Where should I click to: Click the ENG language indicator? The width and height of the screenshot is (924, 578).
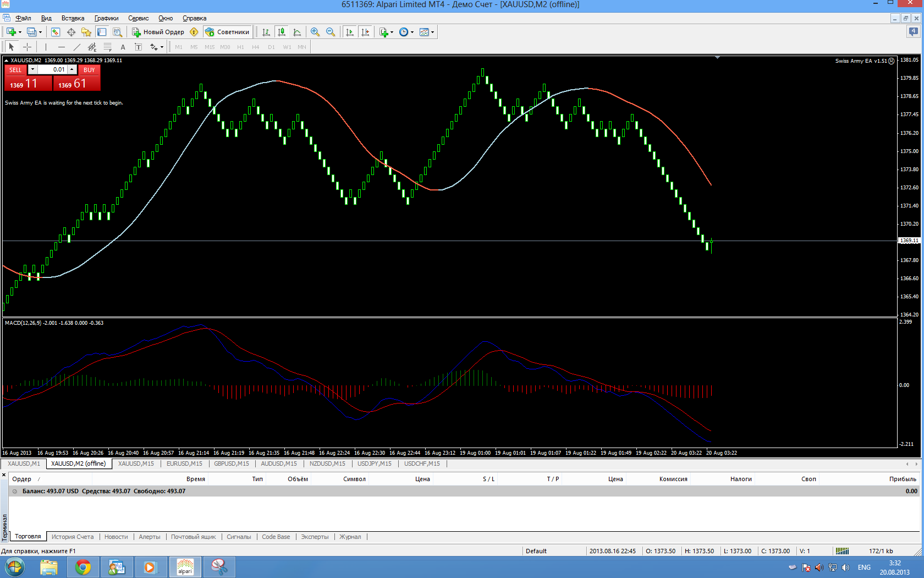point(864,568)
